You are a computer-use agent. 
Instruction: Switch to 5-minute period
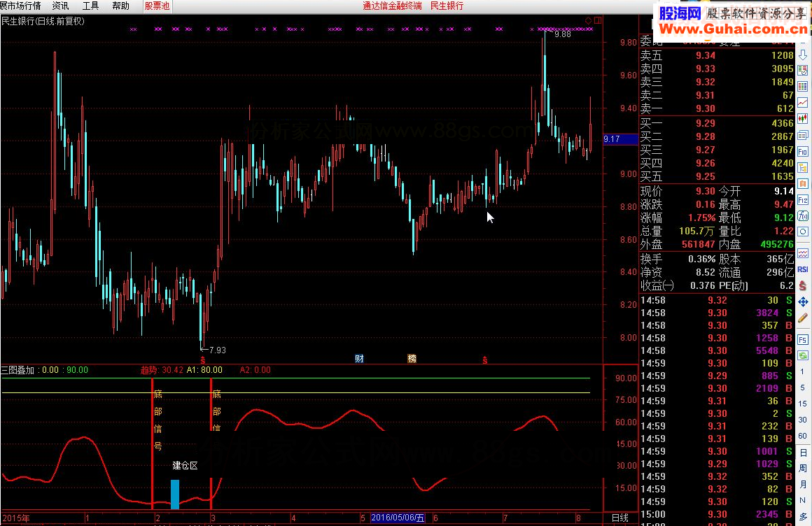803,388
